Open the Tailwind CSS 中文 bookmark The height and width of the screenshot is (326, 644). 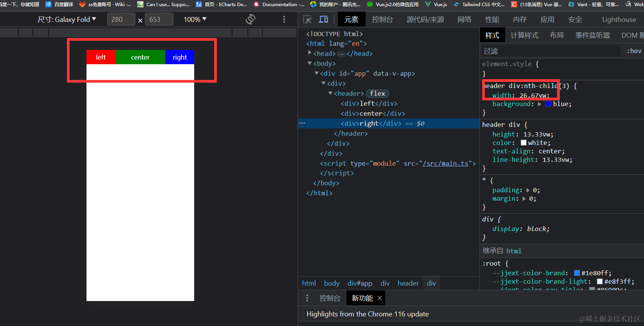coord(479,4)
